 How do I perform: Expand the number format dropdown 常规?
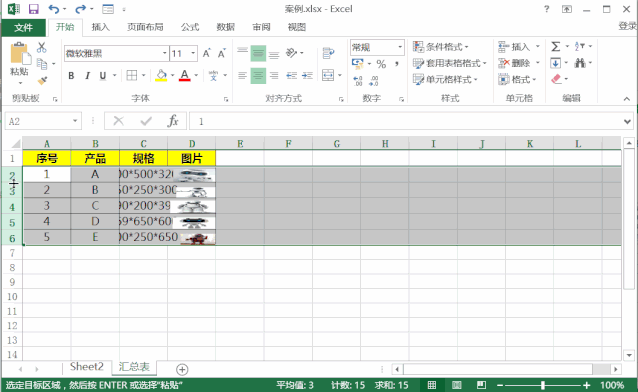(x=400, y=47)
